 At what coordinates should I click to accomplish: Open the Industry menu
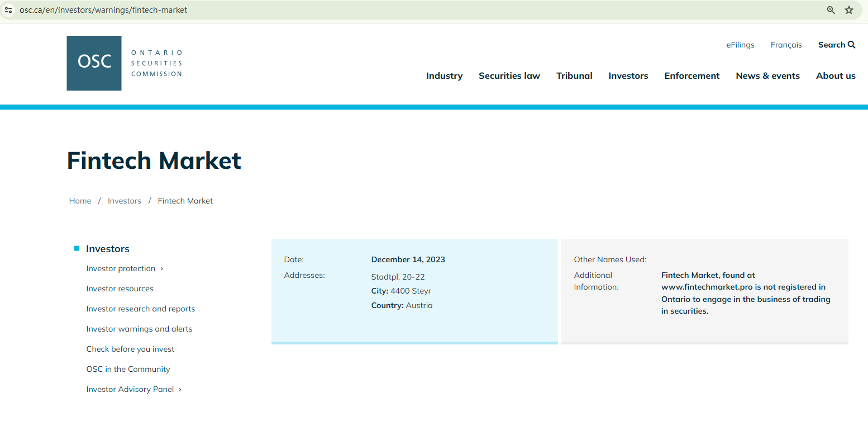444,76
